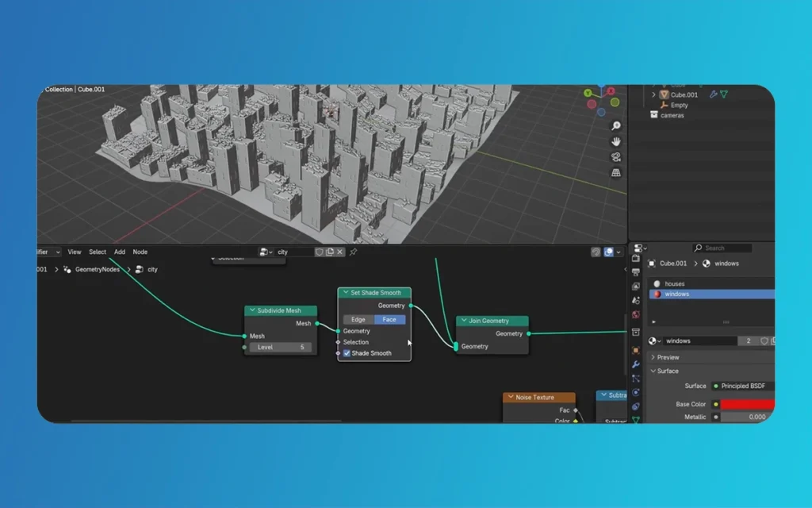Select Face domain in Set Shade Smooth

[x=389, y=320]
